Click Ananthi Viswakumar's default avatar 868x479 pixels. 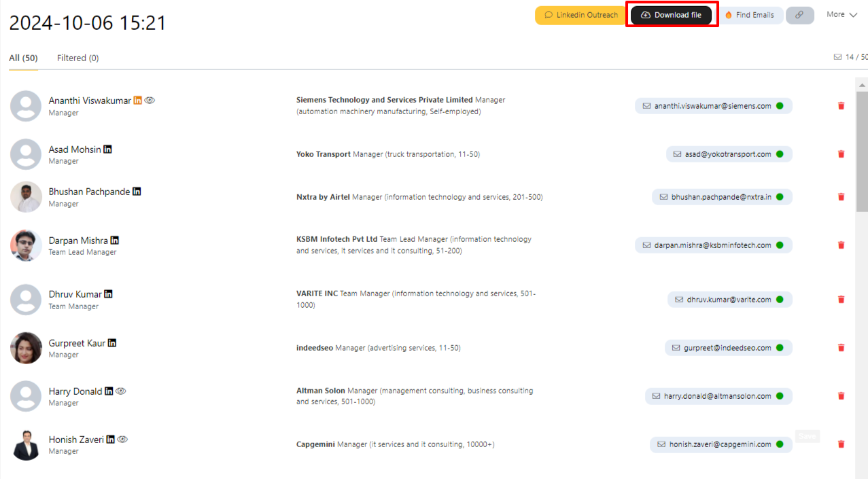(x=26, y=106)
